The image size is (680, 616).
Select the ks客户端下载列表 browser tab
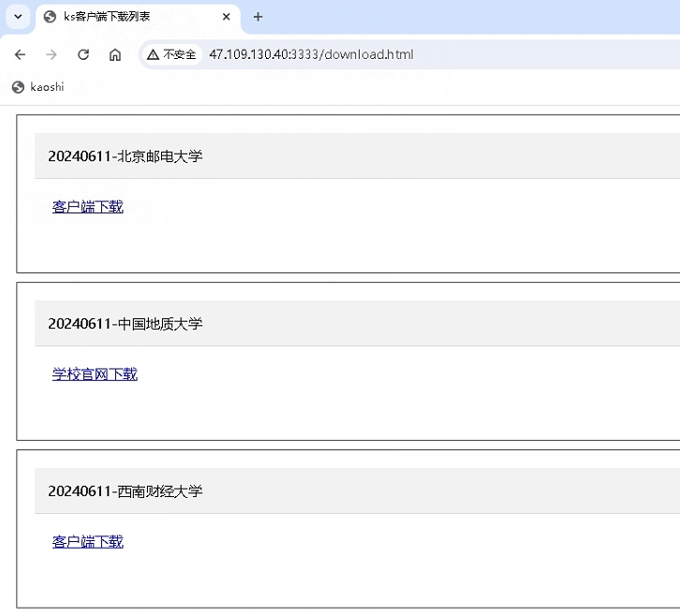(x=138, y=18)
